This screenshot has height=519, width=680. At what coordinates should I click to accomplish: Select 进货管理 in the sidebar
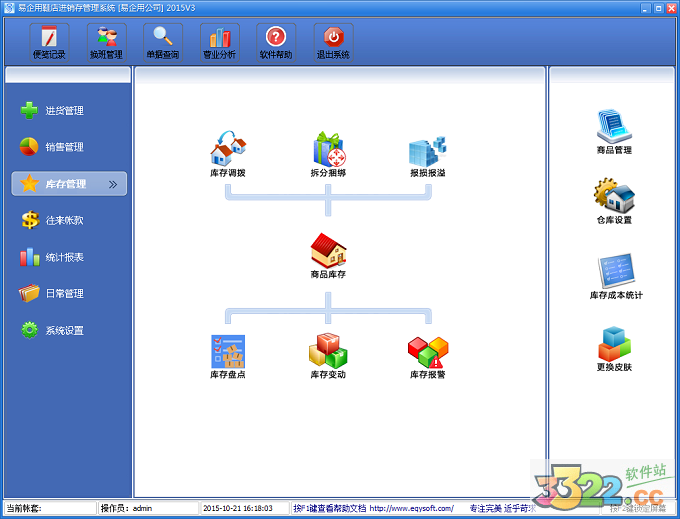coord(52,111)
